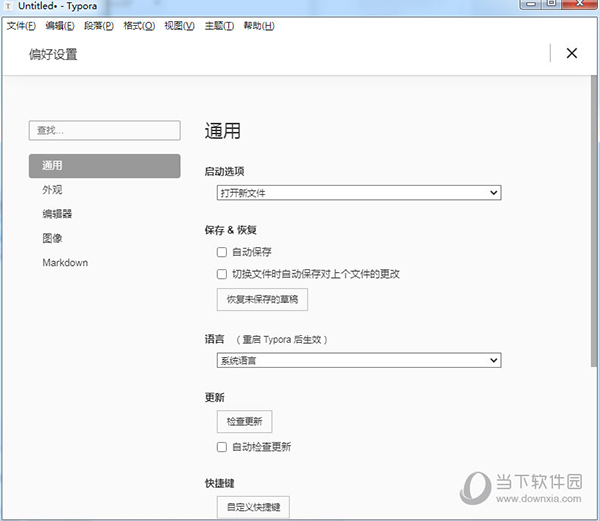Image resolution: width=600 pixels, height=521 pixels.
Task: Open the 格式(O) menu
Action: point(139,26)
